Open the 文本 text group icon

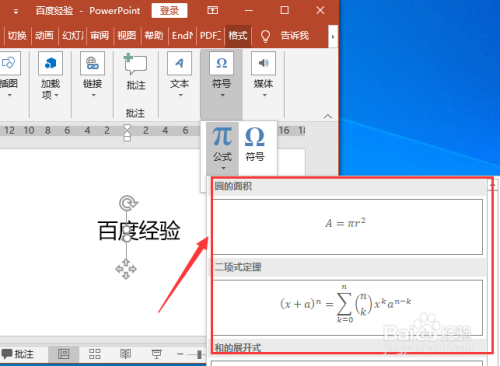(179, 63)
